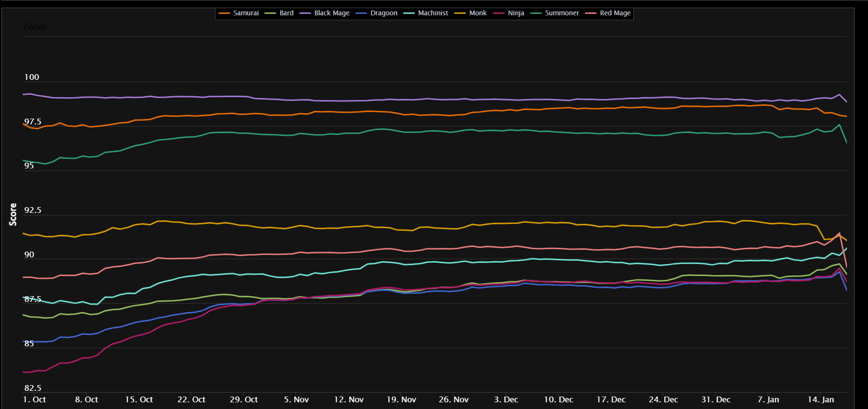Click the 29. Oct x-axis date
Viewport: 868px width, 409px height.
tap(244, 399)
